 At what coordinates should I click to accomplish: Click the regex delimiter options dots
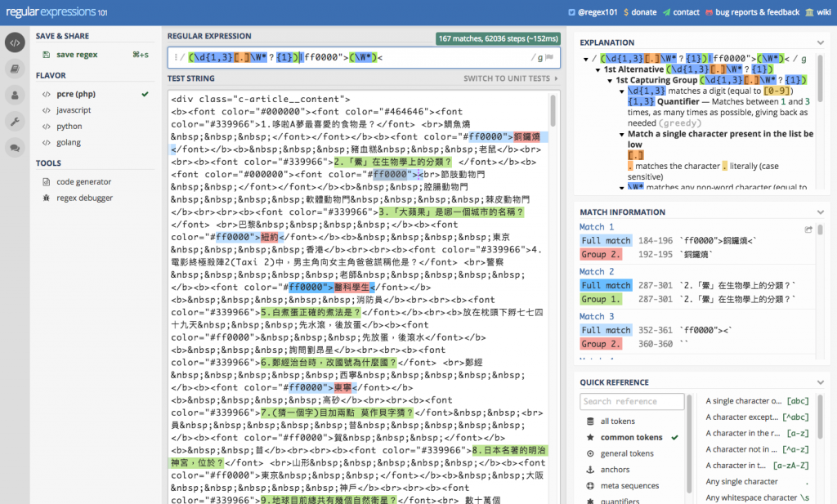point(176,57)
